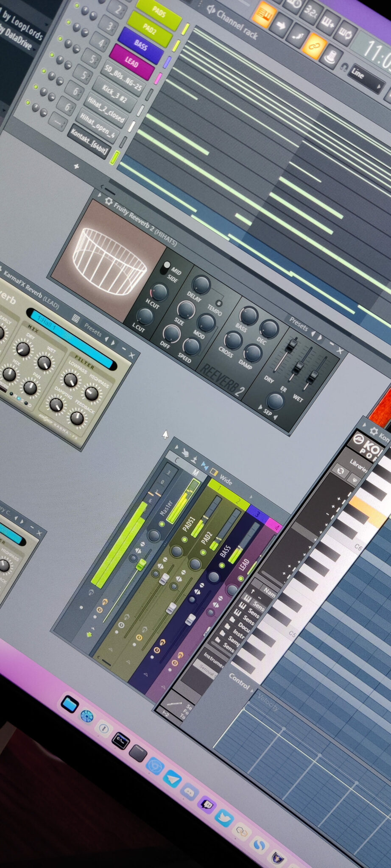Open the terminal dock icon
Viewport: 391px width, 868px height.
[x=120, y=740]
